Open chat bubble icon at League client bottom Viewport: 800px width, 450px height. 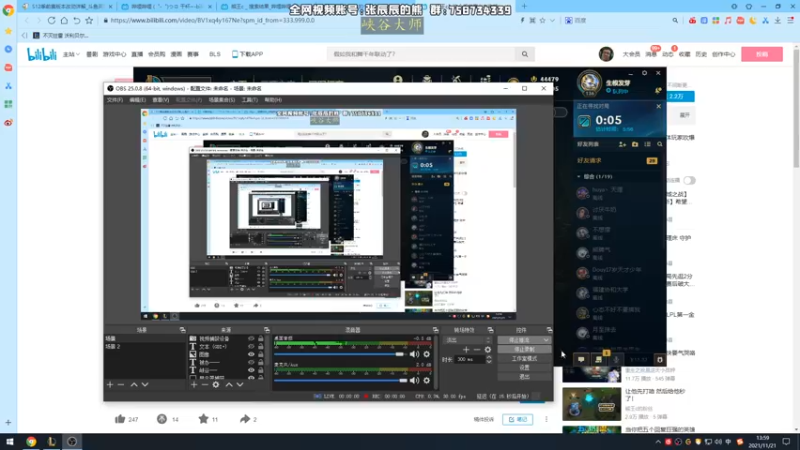pos(581,359)
